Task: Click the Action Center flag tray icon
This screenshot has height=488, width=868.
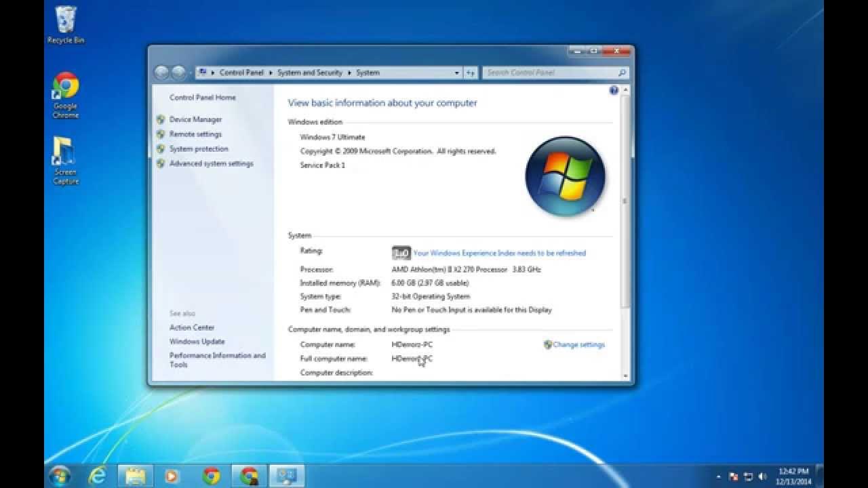Action: (733, 476)
